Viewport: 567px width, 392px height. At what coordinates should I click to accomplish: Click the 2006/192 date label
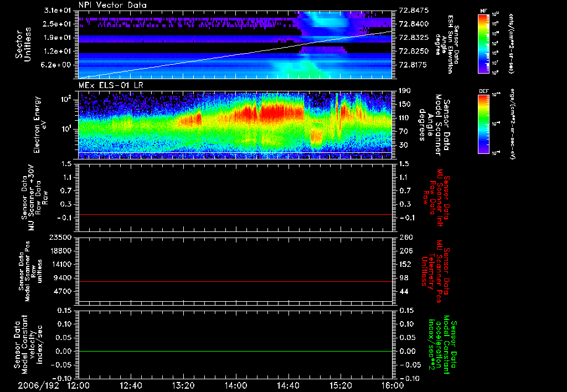point(38,386)
